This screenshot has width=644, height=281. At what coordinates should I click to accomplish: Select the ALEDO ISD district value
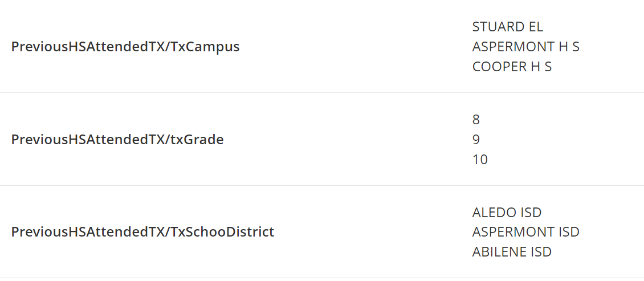click(x=507, y=213)
